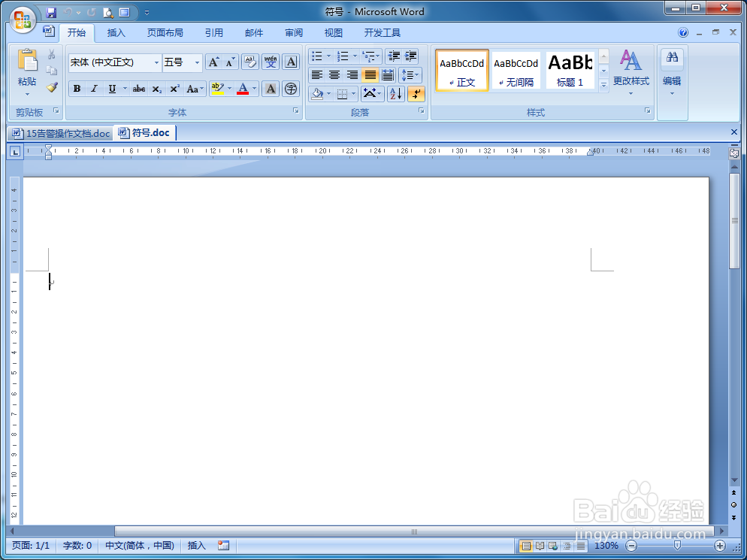Apply yellow text highlight color
The height and width of the screenshot is (560, 747).
coord(217,89)
